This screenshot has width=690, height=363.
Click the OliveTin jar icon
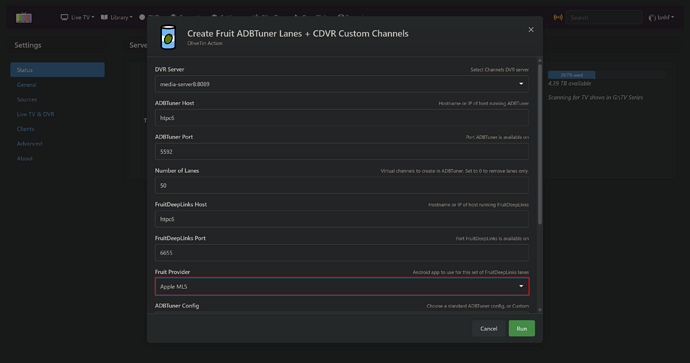point(168,37)
